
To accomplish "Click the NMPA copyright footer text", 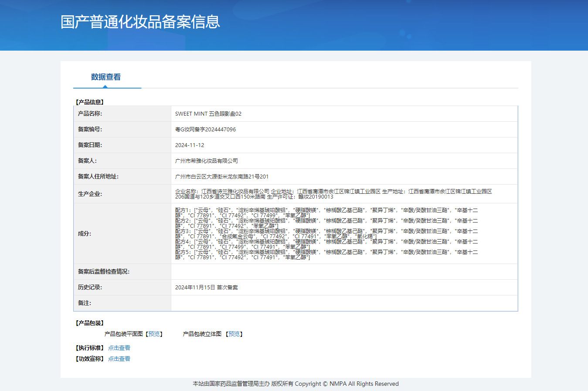I will tap(296, 384).
